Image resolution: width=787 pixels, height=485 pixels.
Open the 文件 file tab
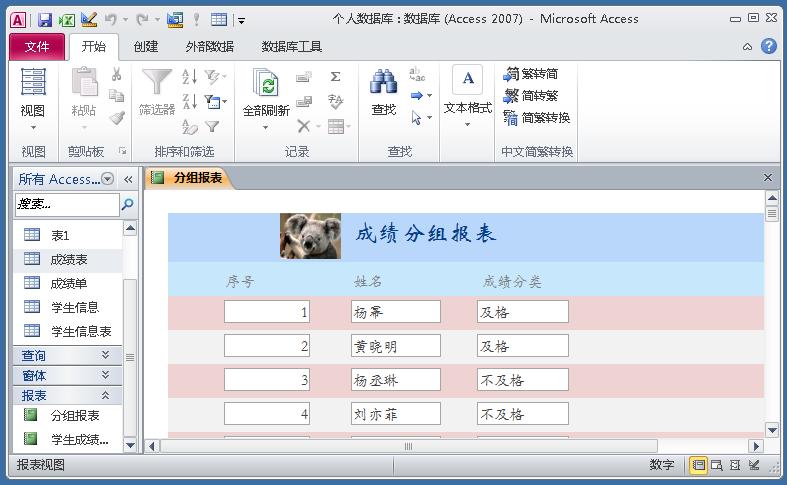37,47
